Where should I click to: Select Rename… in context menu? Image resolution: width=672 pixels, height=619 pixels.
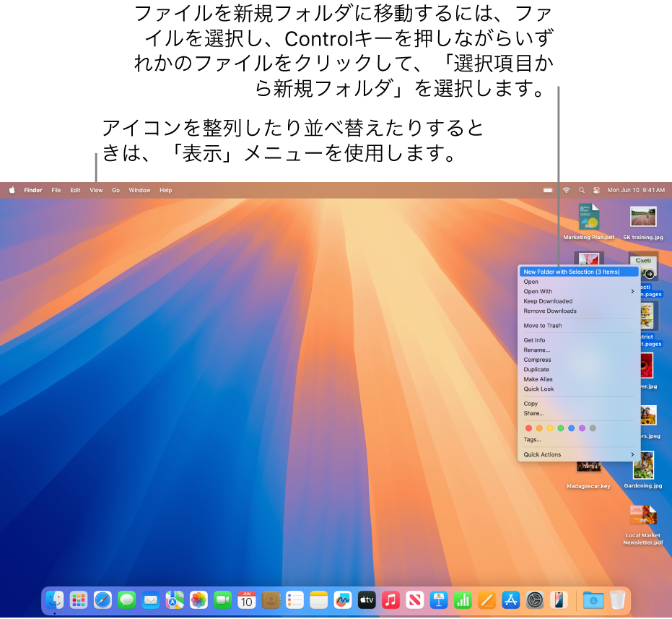(x=579, y=350)
